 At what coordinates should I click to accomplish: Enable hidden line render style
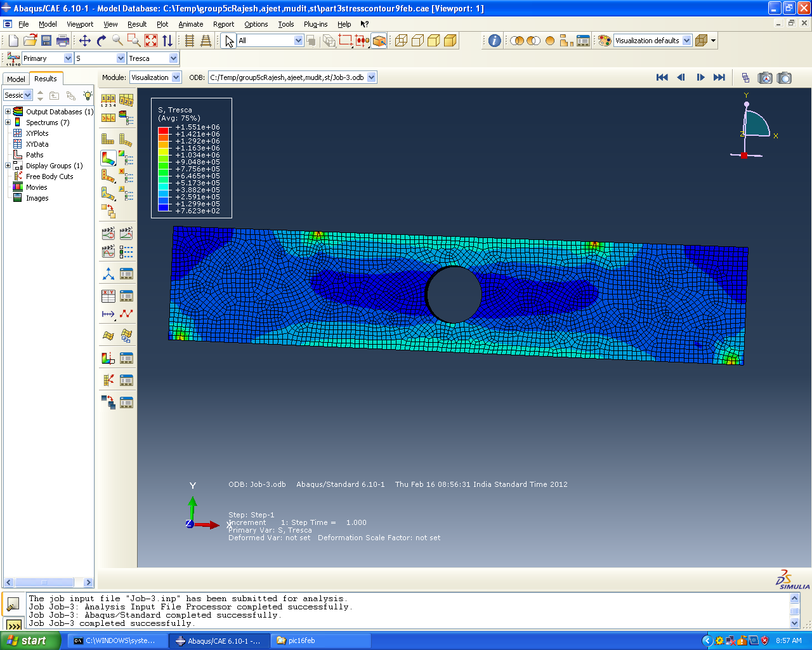pos(417,41)
